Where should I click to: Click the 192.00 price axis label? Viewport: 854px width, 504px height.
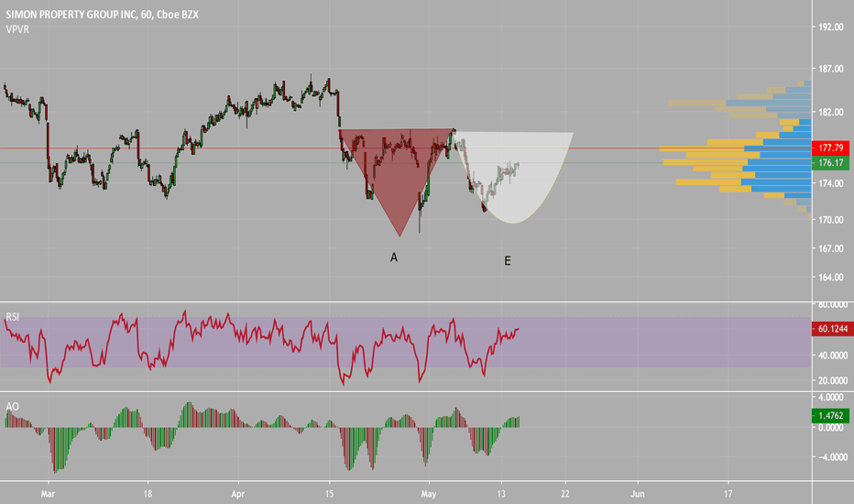tap(830, 27)
